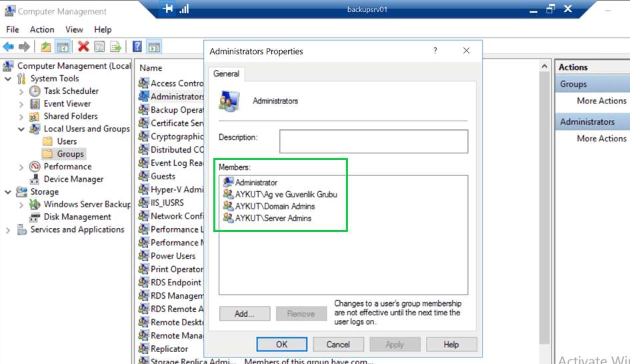Select AYKUT\Domain Admins in Members list

click(273, 206)
